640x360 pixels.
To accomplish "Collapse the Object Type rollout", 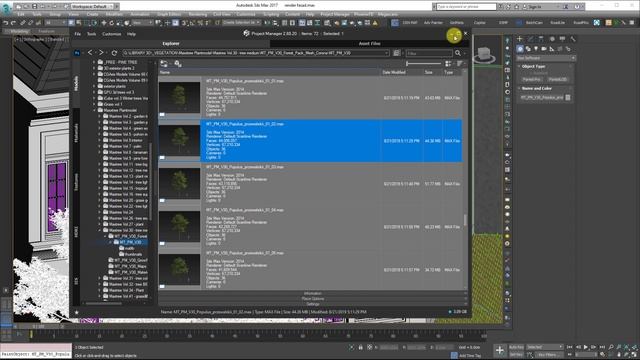I will [534, 66].
